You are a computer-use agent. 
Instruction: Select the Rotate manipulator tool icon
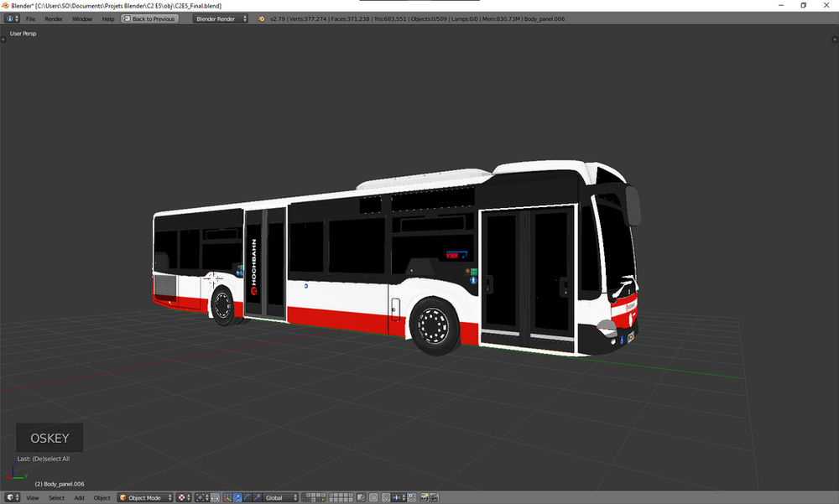[x=246, y=497]
